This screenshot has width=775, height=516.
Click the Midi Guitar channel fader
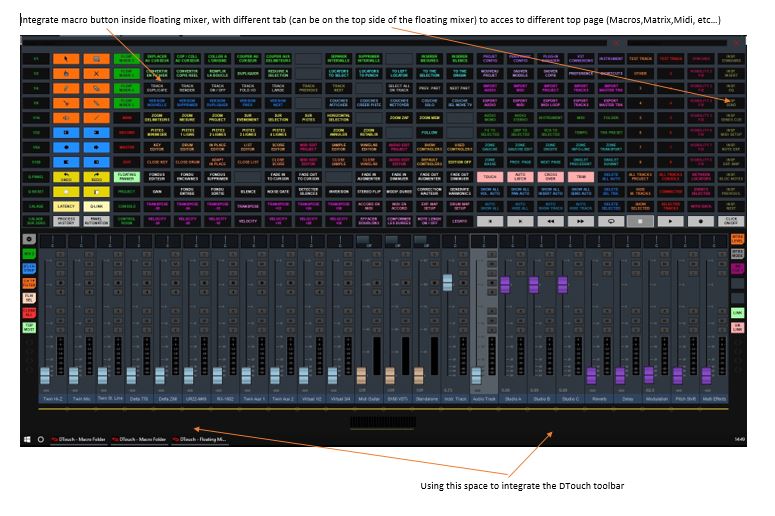coord(361,376)
